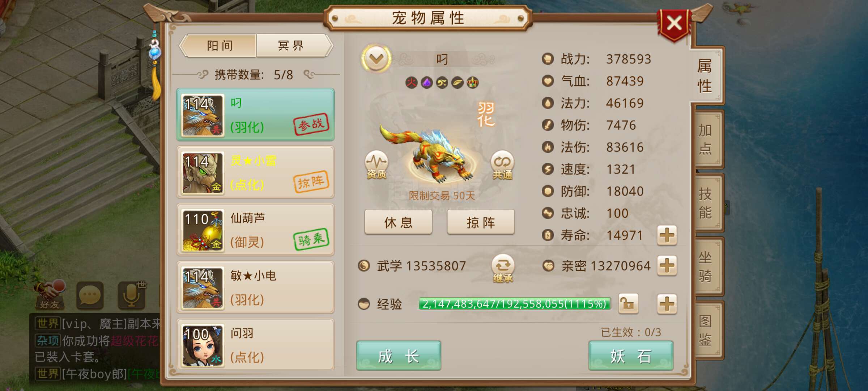This screenshot has width=868, height=391.
Task: Open the 技能 side tab
Action: pyautogui.click(x=705, y=203)
